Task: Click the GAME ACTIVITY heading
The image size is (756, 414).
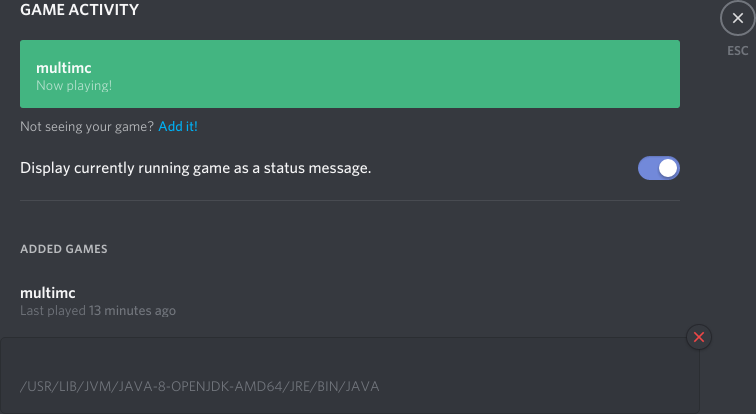Action: coord(80,10)
